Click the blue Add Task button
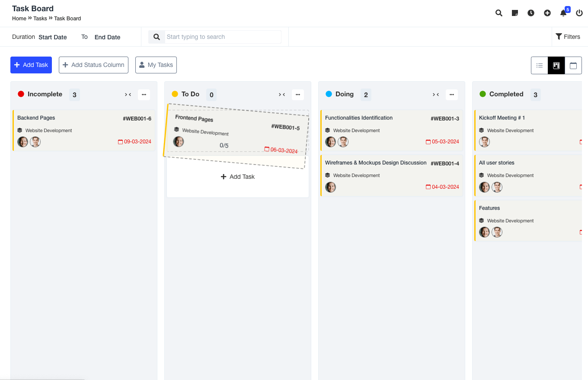588x380 pixels. 31,65
